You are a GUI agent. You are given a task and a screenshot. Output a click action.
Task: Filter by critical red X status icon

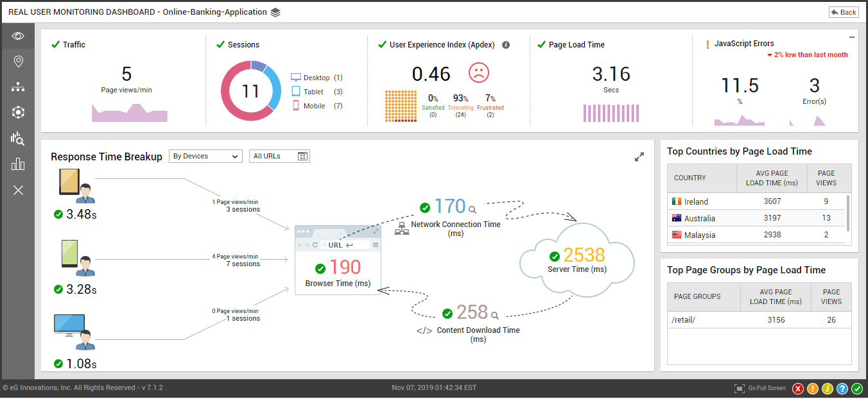coord(798,388)
